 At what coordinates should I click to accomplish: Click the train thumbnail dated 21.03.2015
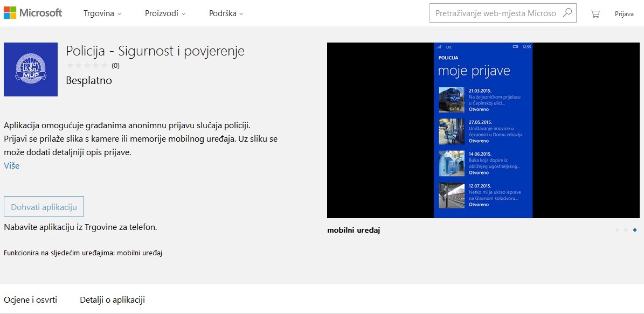452,100
